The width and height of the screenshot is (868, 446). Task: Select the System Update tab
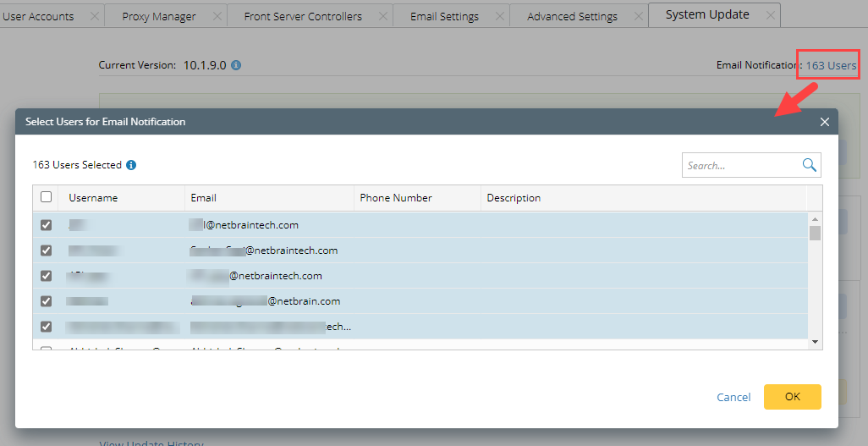(x=707, y=15)
